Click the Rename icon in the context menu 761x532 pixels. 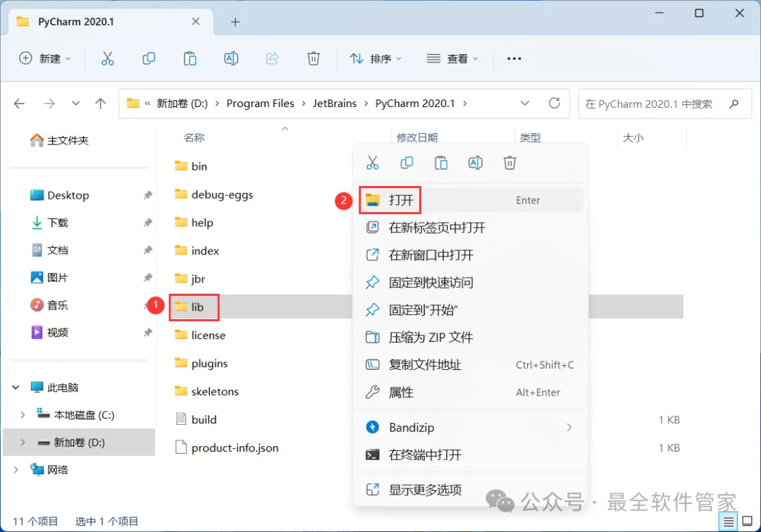pyautogui.click(x=476, y=163)
